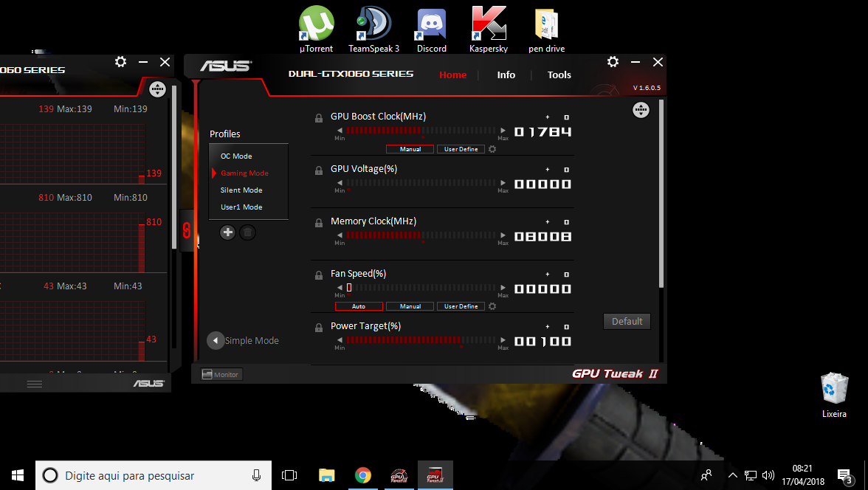
Task: Open Task View in the taskbar
Action: click(289, 475)
